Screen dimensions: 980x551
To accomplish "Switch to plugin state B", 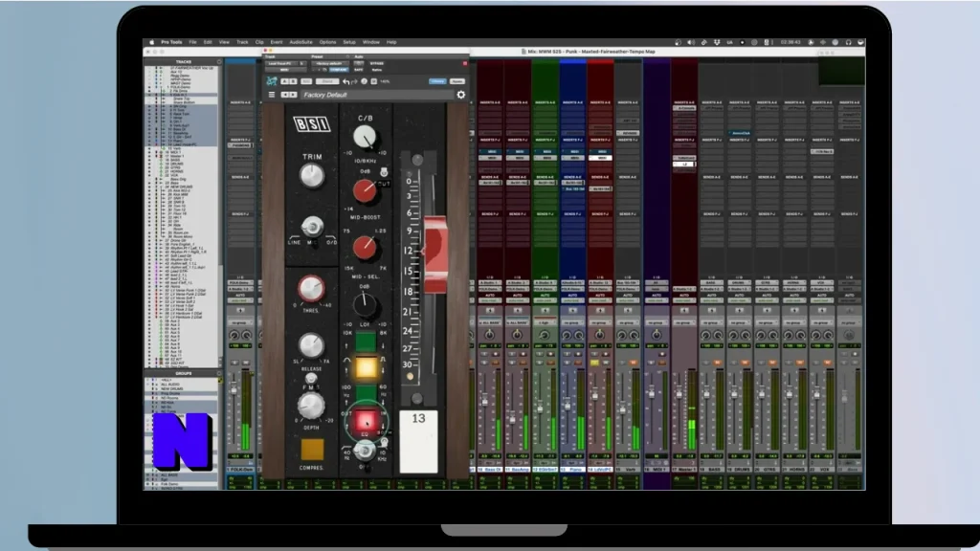I will coord(293,81).
